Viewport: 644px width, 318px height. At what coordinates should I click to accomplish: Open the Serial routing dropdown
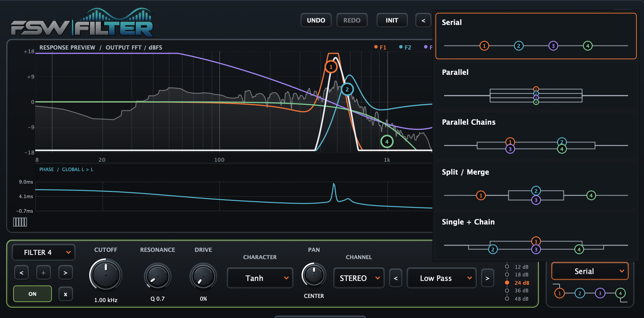click(x=590, y=271)
